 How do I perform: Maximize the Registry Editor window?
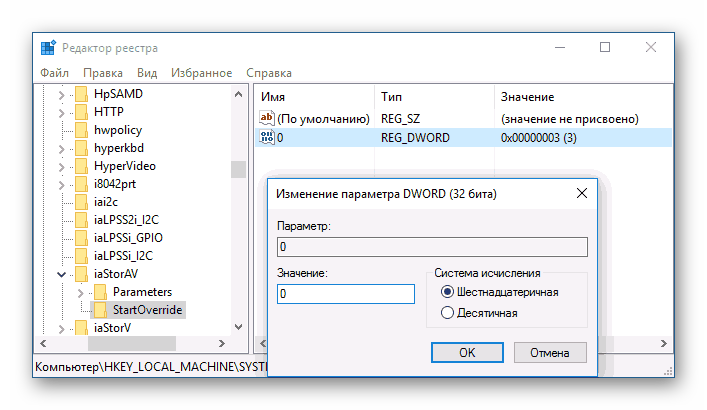click(x=605, y=47)
